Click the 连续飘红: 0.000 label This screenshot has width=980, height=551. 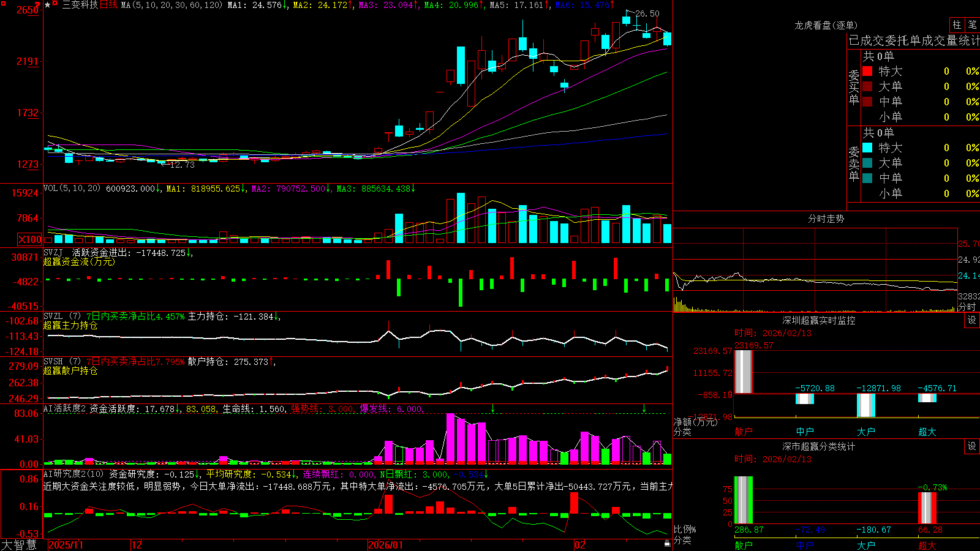pyautogui.click(x=339, y=474)
